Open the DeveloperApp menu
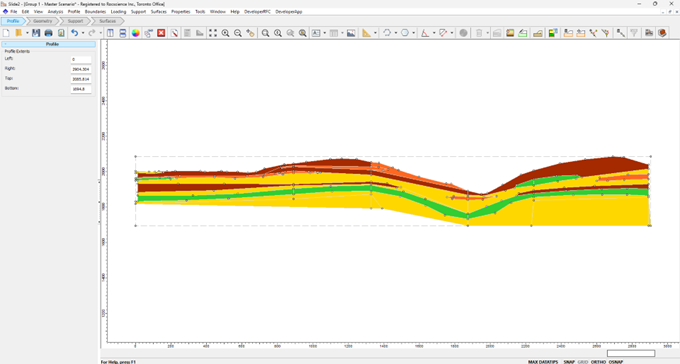Viewport: 680px width, 364px height. pos(288,12)
